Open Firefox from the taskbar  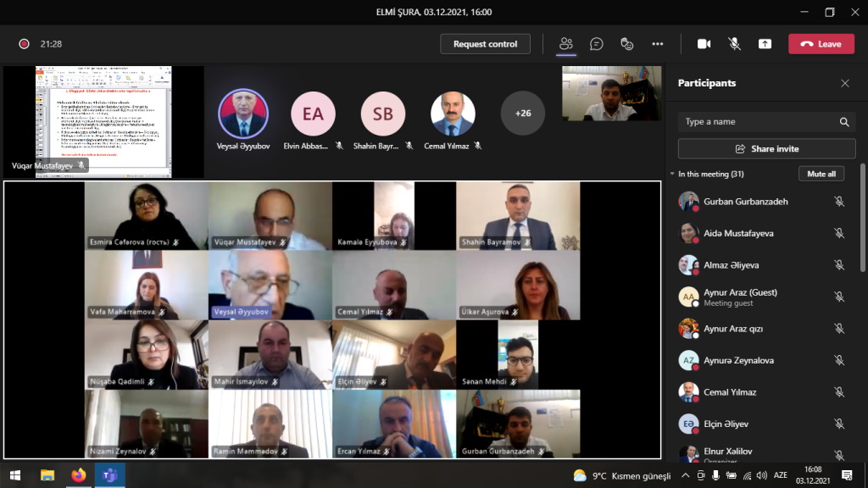coord(79,475)
